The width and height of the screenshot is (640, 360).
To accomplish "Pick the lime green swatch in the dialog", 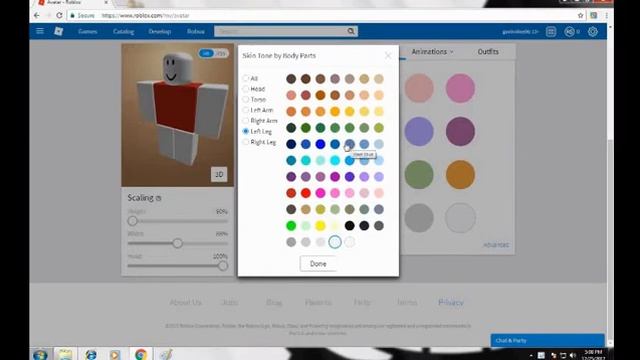I will [291, 225].
